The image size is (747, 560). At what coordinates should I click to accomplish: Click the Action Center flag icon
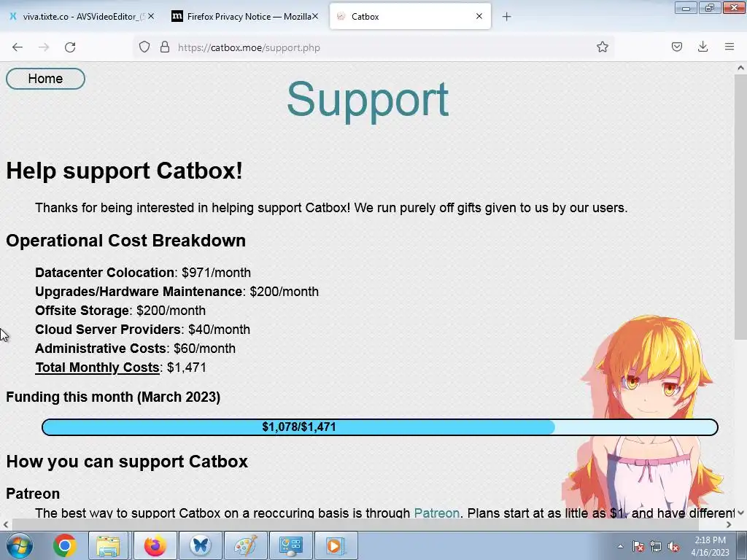(638, 546)
